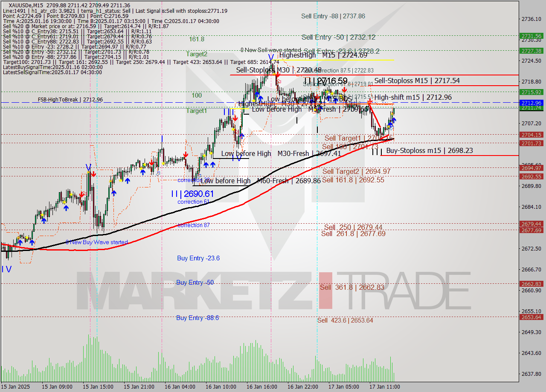Click the 'Sell 250 | 2679.44' label
This screenshot has height=392, width=546.
point(353,228)
